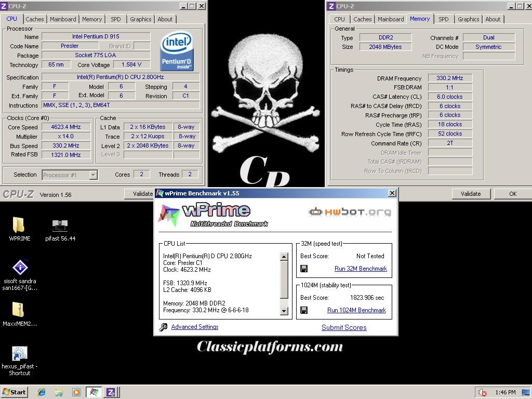Click the CPU List scrollbar thumb
The height and width of the screenshot is (399, 532).
(284, 280)
